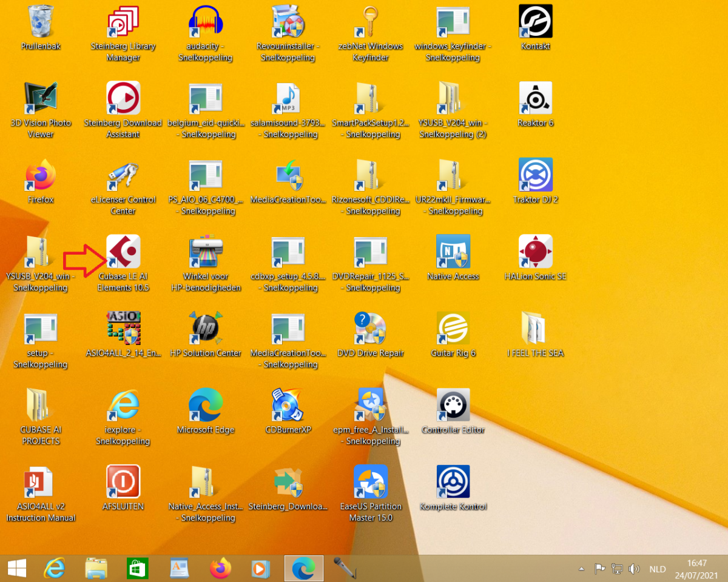Open the Firefox desktop shortcut
728x582 pixels.
pyautogui.click(x=41, y=175)
